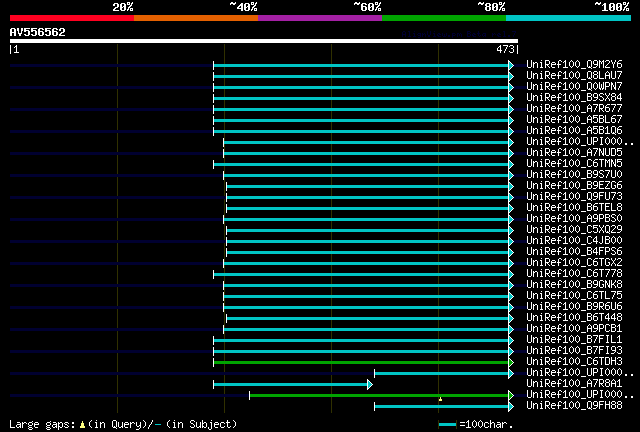Select the UniRef100_B7FI93 label
Image resolution: width=640 pixels, height=432 pixels.
574,351
